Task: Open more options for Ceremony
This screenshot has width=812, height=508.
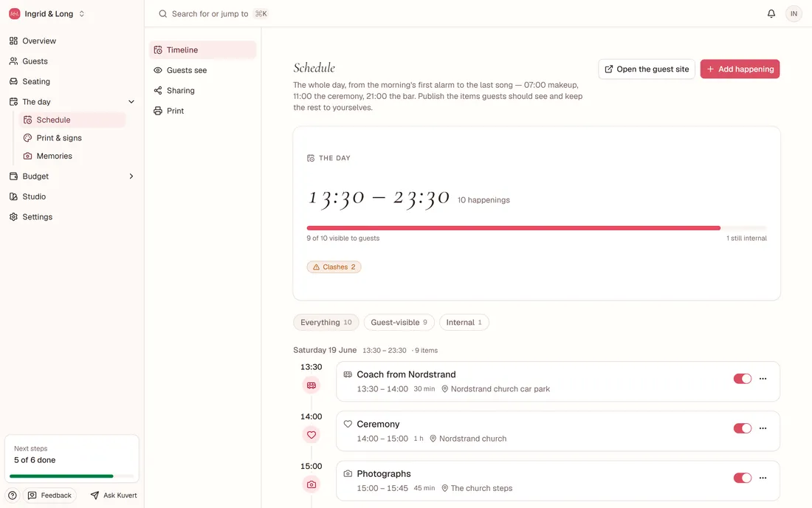Action: pos(763,428)
